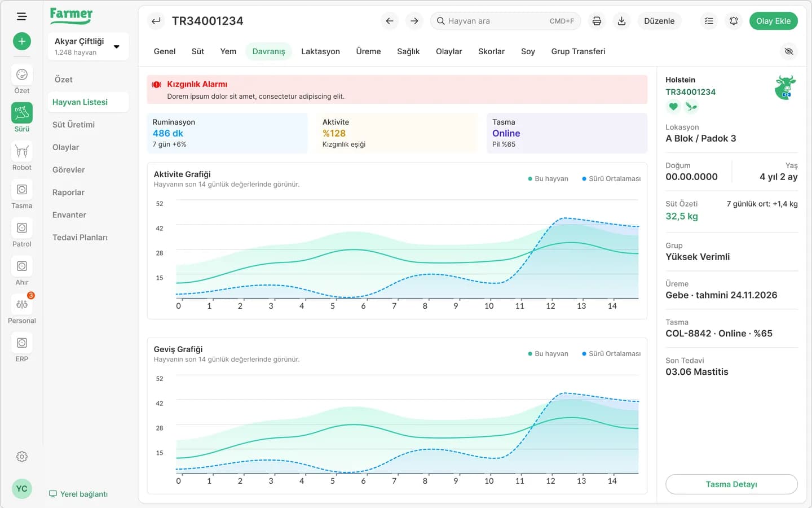The image size is (812, 508).
Task: Toggle Bu hayvan legend in Geviş Grafiği
Action: click(x=548, y=353)
